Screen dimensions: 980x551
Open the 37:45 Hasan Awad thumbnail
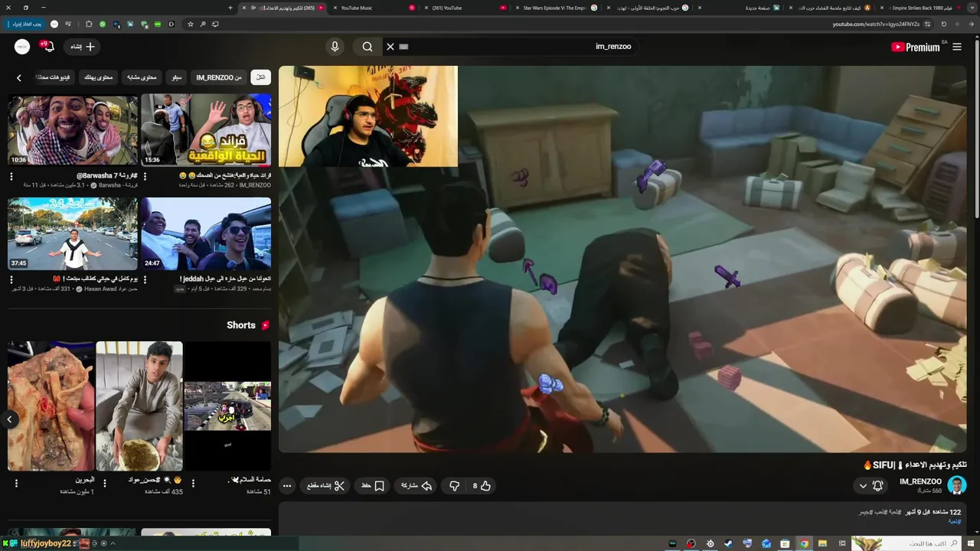tap(73, 233)
